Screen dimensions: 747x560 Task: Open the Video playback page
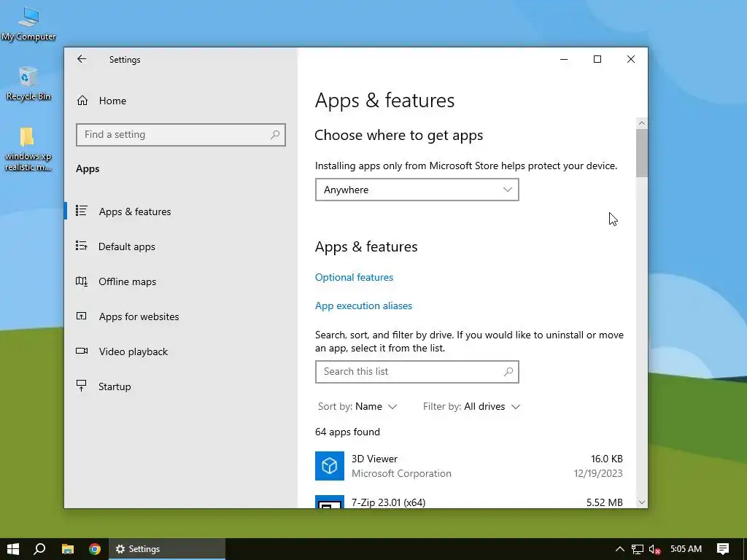tap(133, 351)
